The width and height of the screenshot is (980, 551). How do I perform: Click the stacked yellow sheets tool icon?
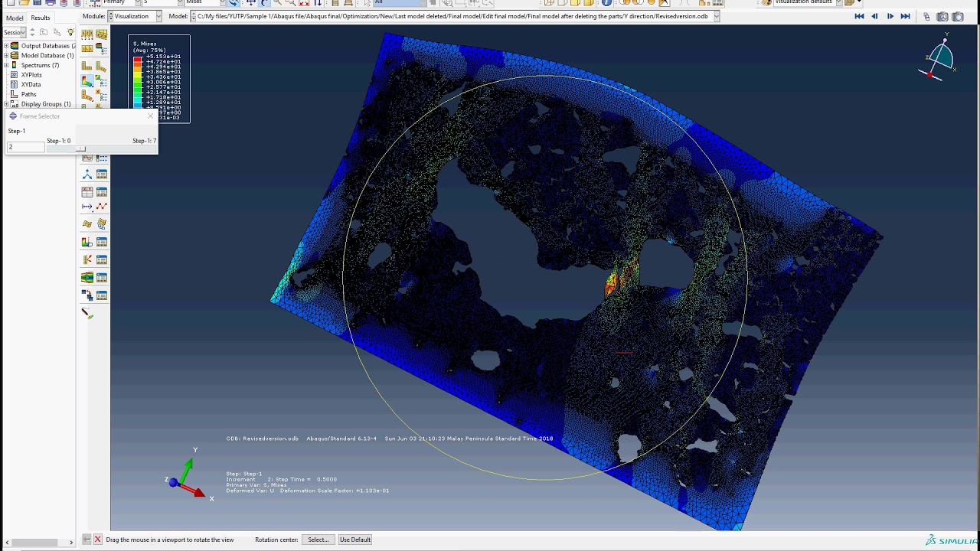tap(101, 223)
